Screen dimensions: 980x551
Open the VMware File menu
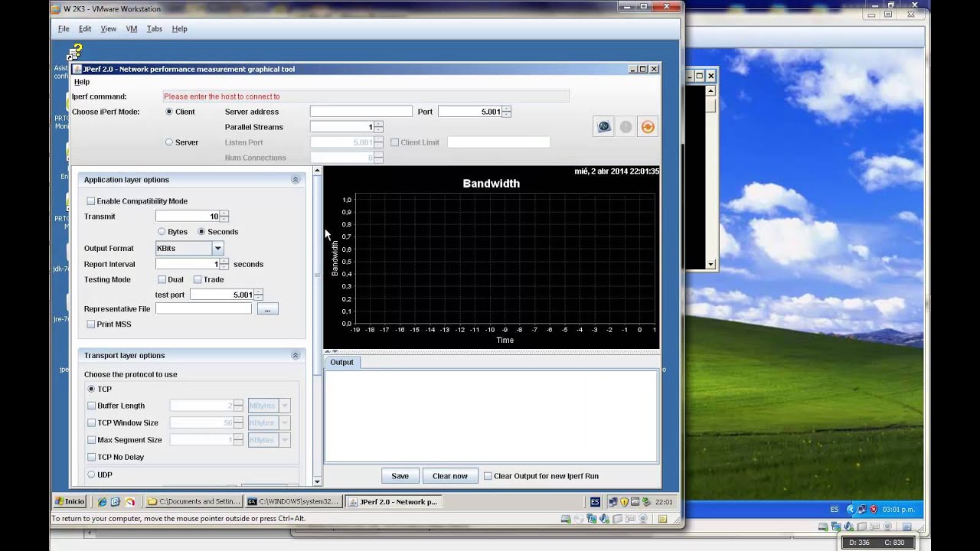[x=64, y=29]
